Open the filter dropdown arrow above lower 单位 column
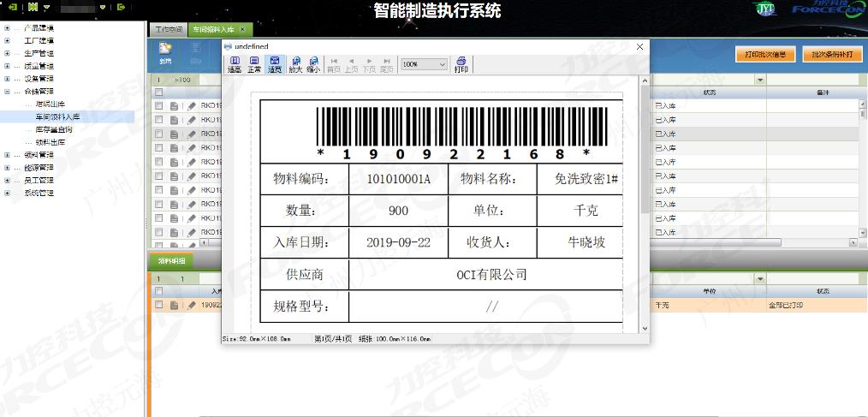The image size is (868, 417). click(761, 279)
